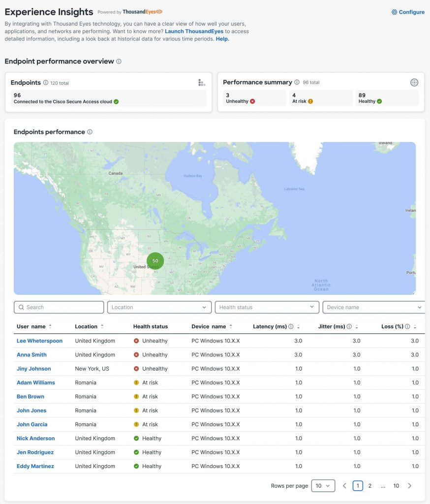This screenshot has height=504, width=430.
Task: Click info icon next to Performance summary
Action: point(297,82)
